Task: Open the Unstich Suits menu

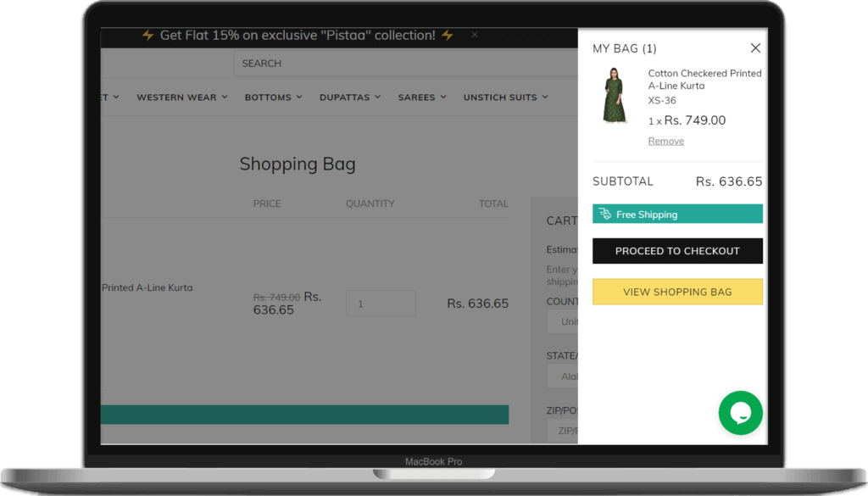Action: coord(505,98)
